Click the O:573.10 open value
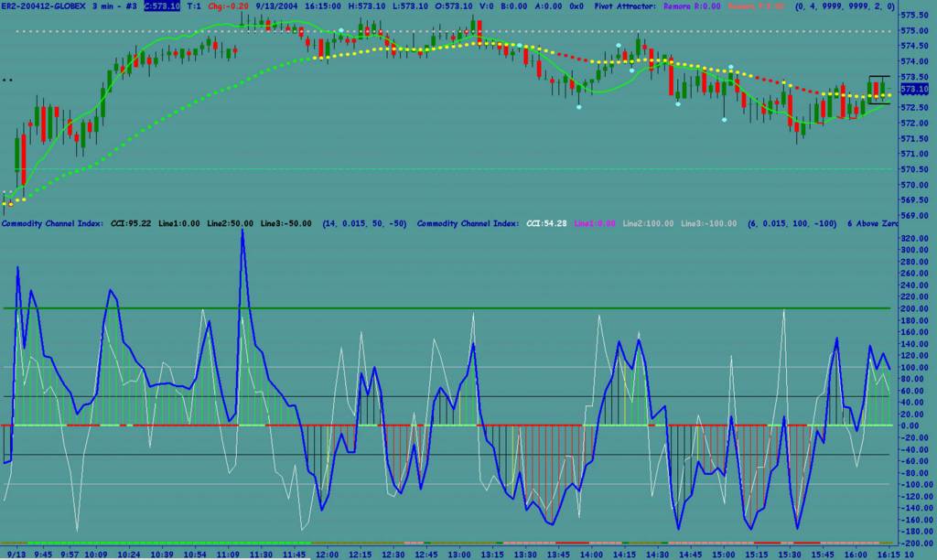 [454, 6]
